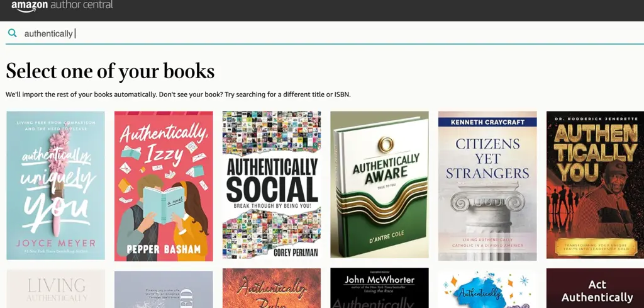Image resolution: width=644 pixels, height=308 pixels.
Task: Choose the blue watercolor 'Authentically' cover
Action: click(487, 289)
